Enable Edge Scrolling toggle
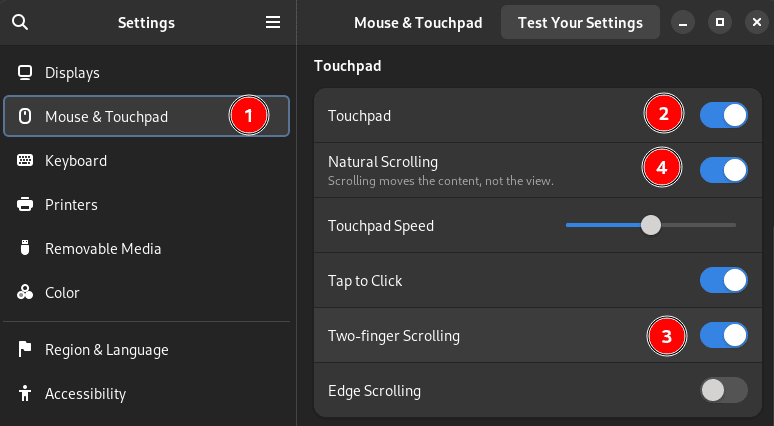 724,390
